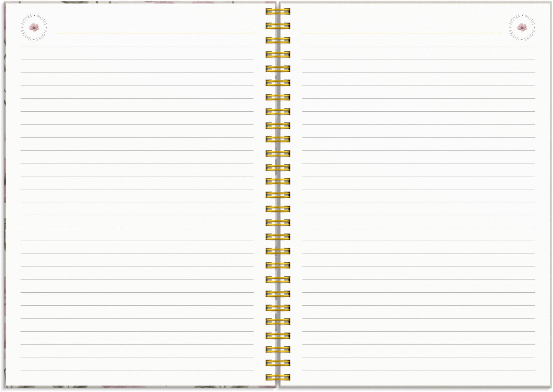Click the third gold ring from the top
553x392 pixels.
[x=278, y=40]
